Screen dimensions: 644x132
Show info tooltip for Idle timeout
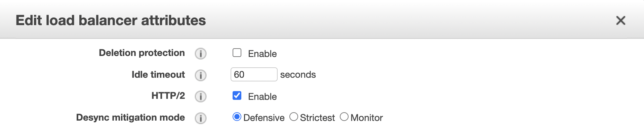(201, 75)
